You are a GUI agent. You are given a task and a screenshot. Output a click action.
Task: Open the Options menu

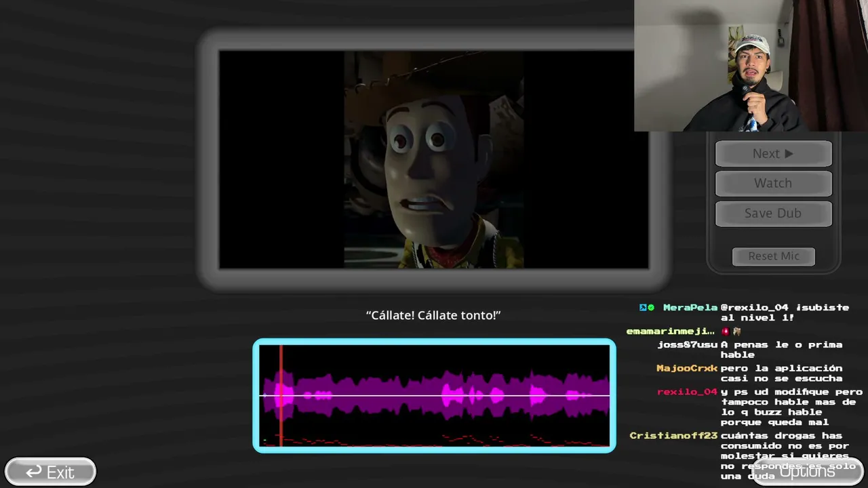coord(808,472)
